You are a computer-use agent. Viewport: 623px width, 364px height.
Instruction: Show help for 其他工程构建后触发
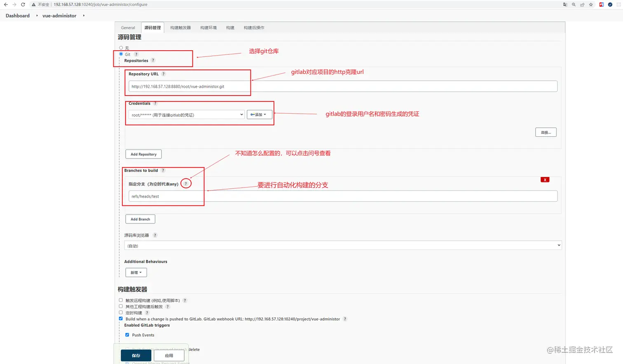point(167,307)
